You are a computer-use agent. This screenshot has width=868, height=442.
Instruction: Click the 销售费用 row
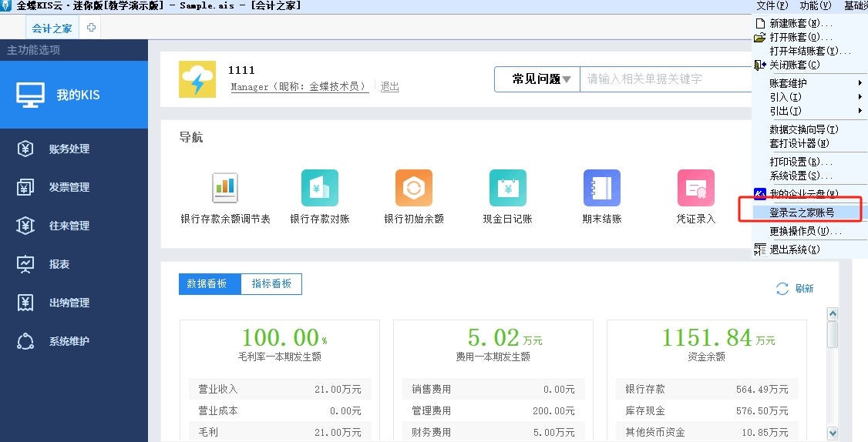pos(493,390)
